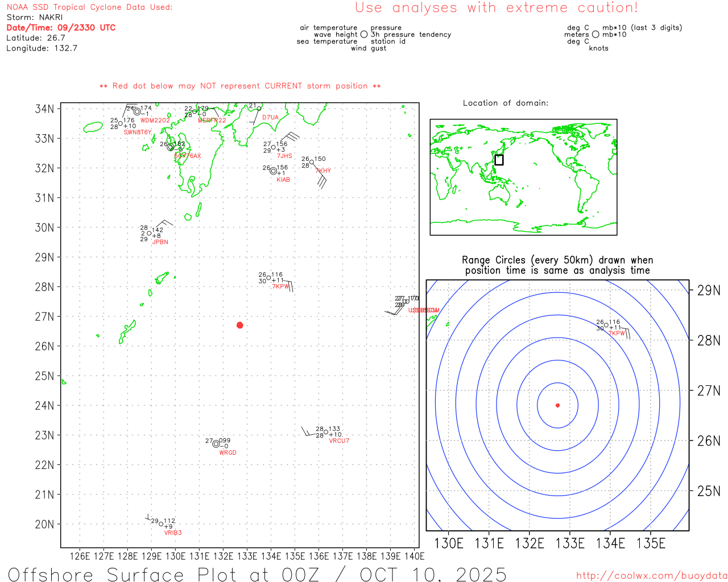The width and height of the screenshot is (728, 582).
Task: Select 7KPW label in range circles plot
Action: tap(617, 334)
